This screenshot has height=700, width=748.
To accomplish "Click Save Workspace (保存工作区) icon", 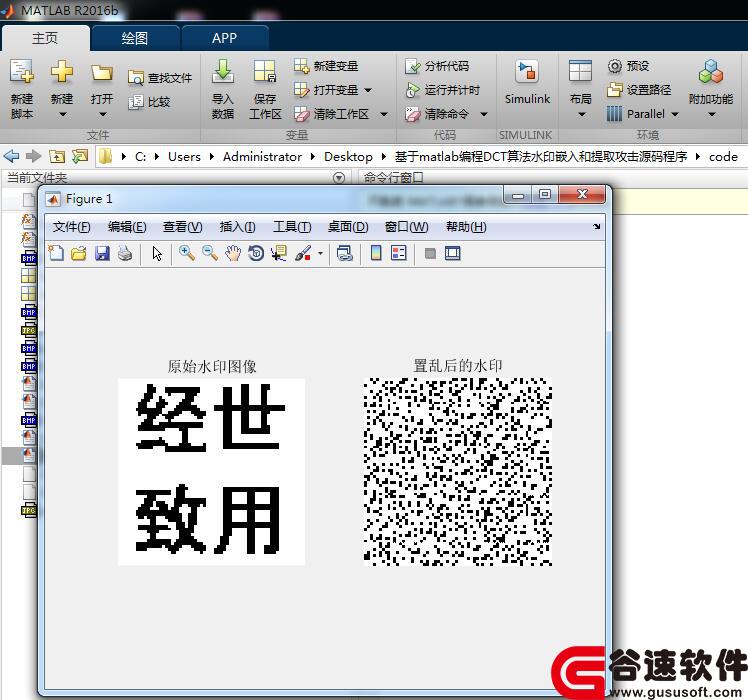I will (x=265, y=72).
